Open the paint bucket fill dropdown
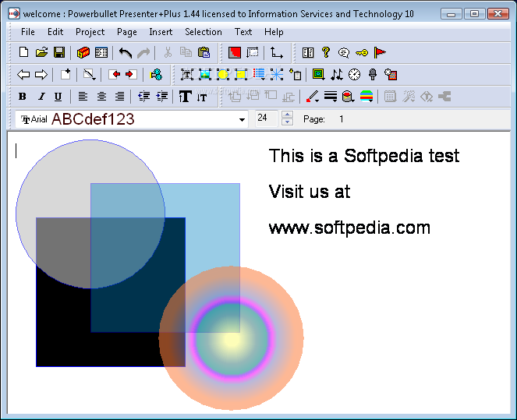The width and height of the screenshot is (517, 420). click(x=348, y=97)
